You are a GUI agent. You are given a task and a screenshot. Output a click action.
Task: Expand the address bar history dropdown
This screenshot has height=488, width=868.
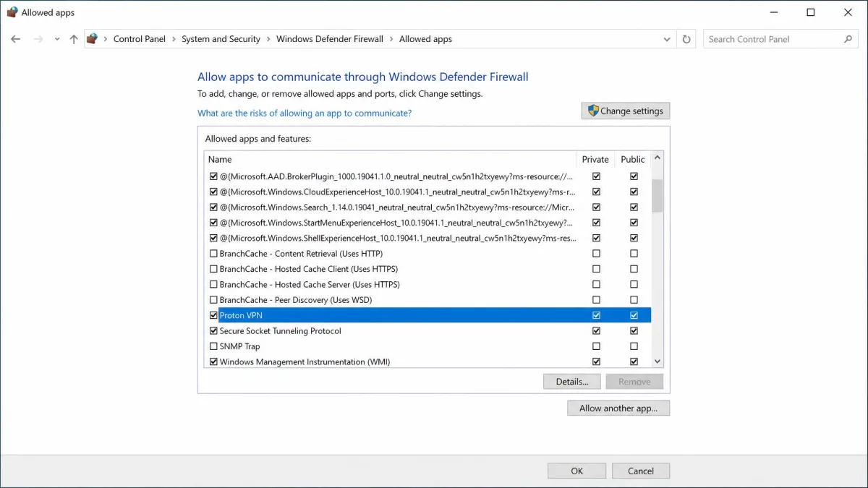pyautogui.click(x=667, y=39)
